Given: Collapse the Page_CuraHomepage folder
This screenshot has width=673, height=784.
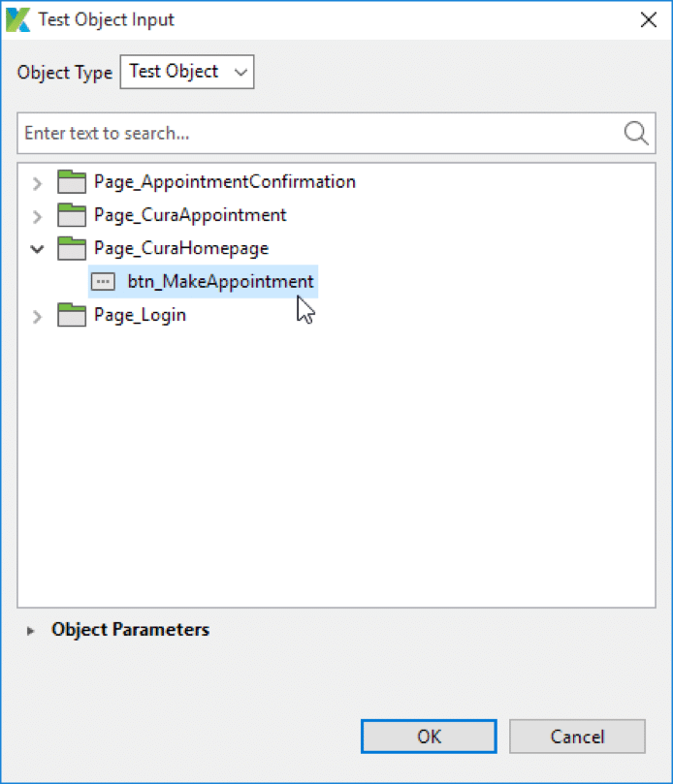Looking at the screenshot, I should point(37,248).
